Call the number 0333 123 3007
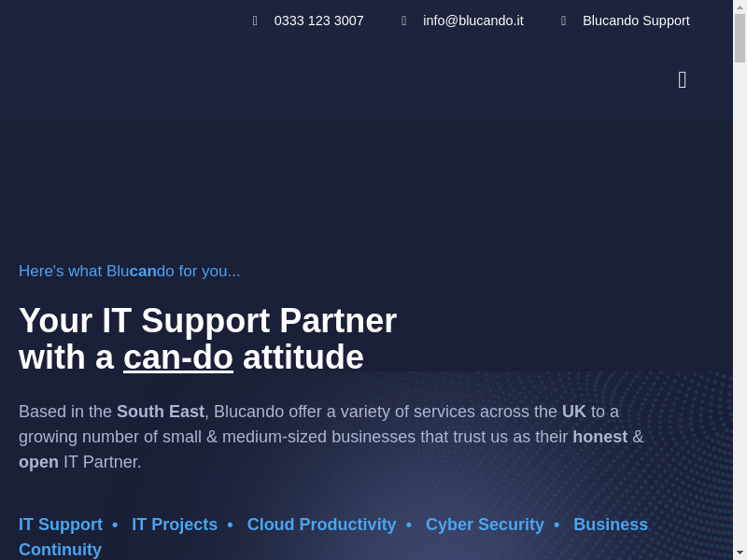Image resolution: width=747 pixels, height=560 pixels. click(x=318, y=21)
